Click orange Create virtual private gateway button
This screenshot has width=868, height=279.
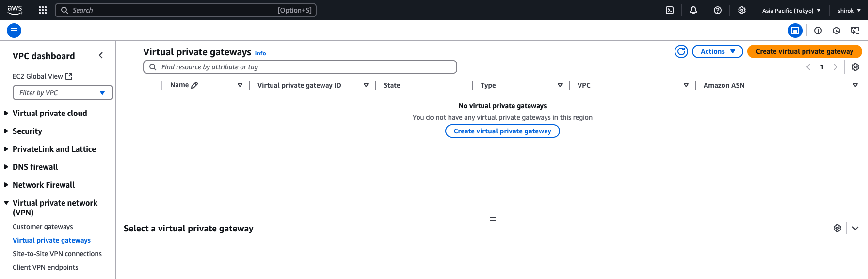(x=804, y=51)
